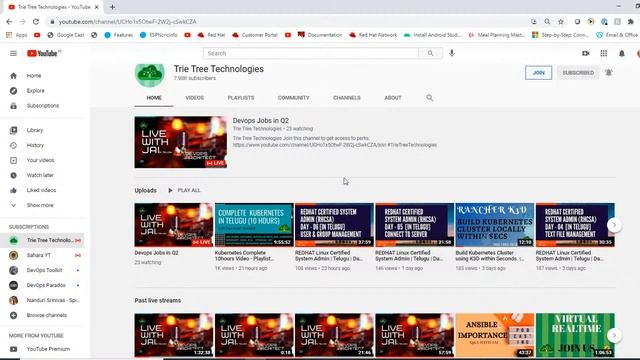This screenshot has width=640, height=360.
Task: Click the JOIN button
Action: pos(538,73)
